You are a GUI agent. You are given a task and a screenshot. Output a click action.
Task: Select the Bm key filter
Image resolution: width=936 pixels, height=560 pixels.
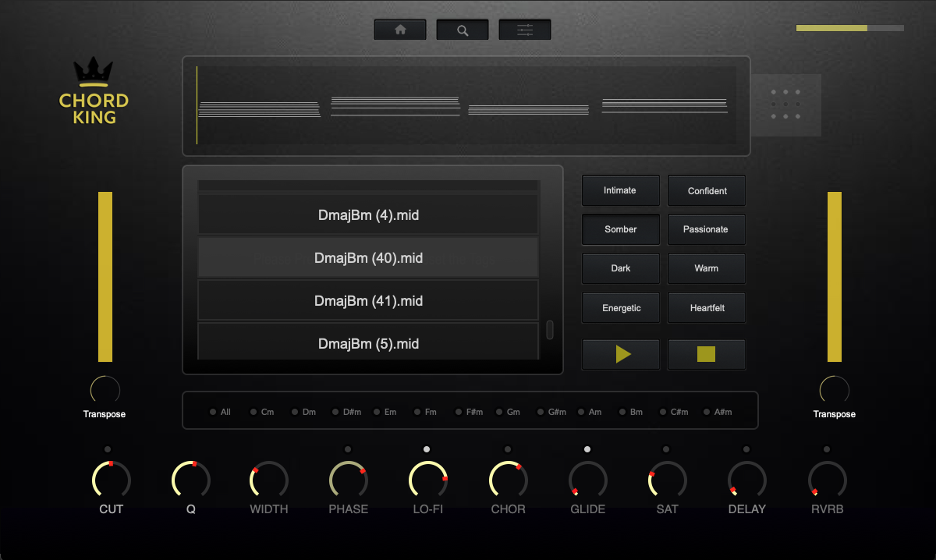630,412
